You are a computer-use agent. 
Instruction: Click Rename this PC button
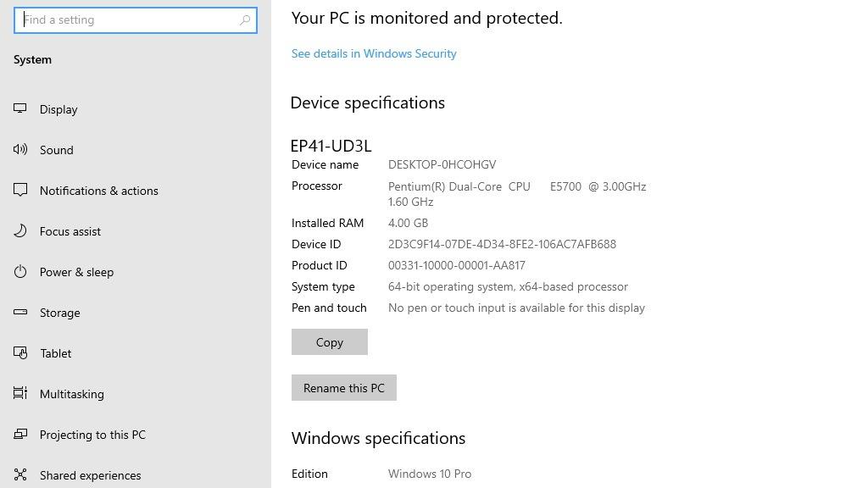click(344, 388)
